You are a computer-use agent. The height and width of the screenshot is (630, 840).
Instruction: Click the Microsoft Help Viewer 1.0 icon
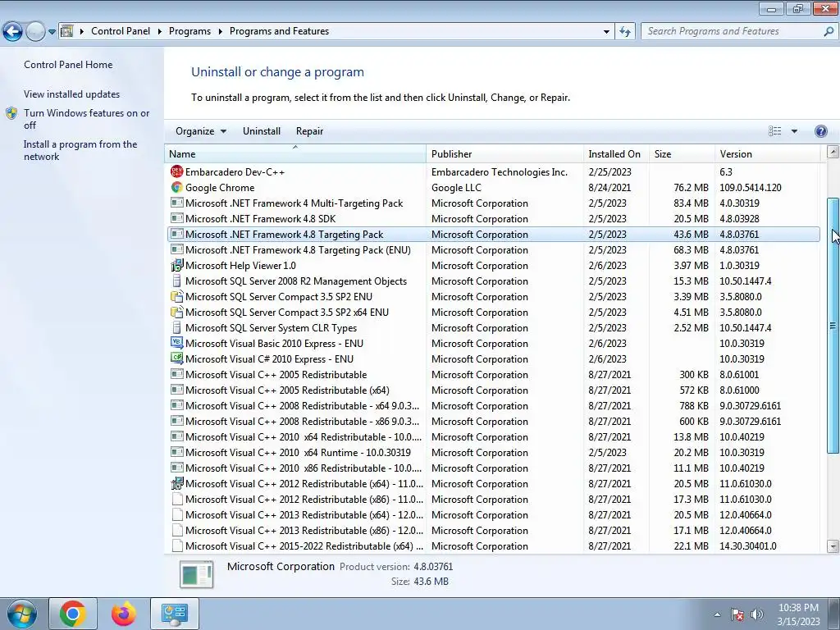(176, 265)
